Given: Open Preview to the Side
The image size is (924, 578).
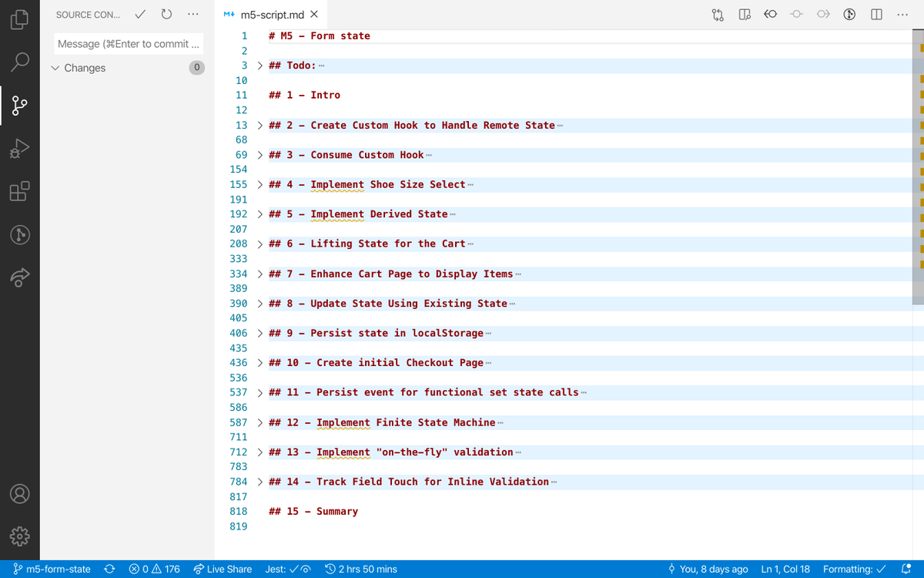Looking at the screenshot, I should [x=745, y=15].
